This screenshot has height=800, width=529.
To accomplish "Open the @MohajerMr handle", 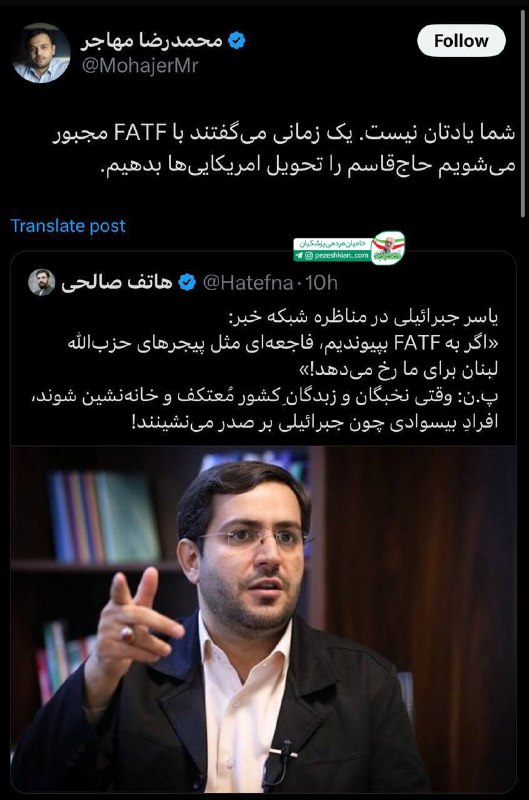I will click(x=140, y=66).
